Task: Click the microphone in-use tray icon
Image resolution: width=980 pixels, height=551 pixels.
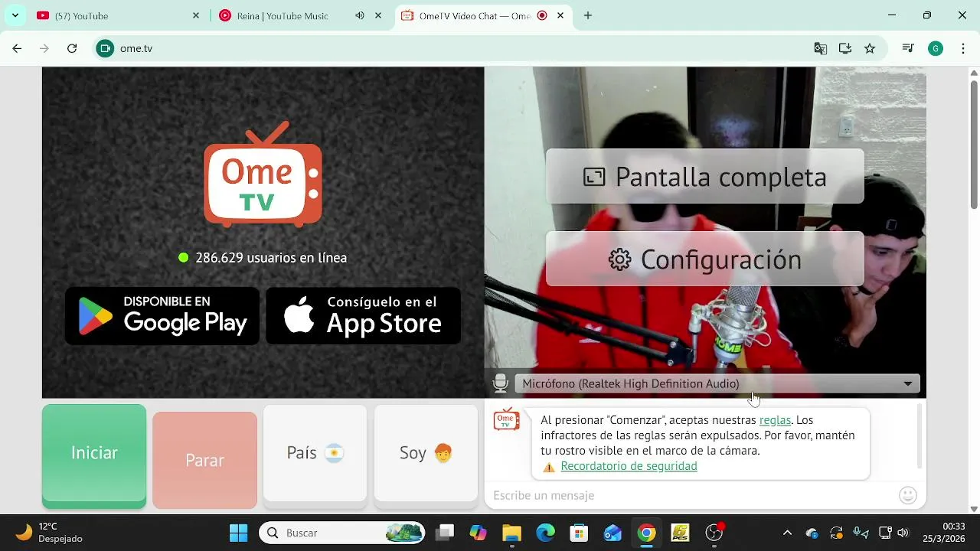Action: click(861, 533)
